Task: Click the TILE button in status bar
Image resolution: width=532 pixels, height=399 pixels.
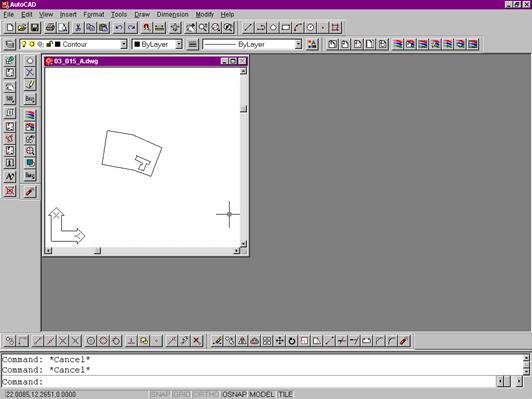Action: click(x=285, y=394)
